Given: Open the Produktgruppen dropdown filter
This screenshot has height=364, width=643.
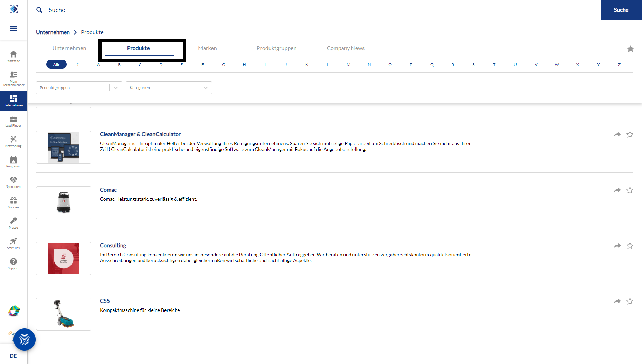Looking at the screenshot, I should tap(79, 88).
